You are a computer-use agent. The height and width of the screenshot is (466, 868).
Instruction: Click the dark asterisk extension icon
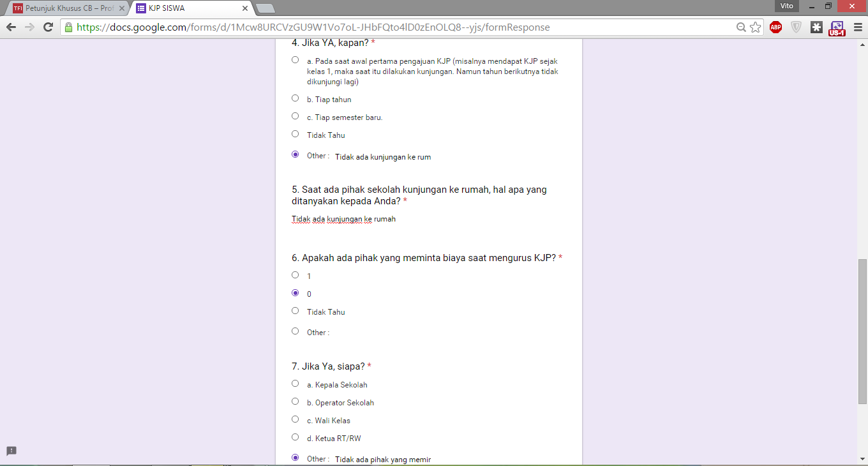point(816,27)
